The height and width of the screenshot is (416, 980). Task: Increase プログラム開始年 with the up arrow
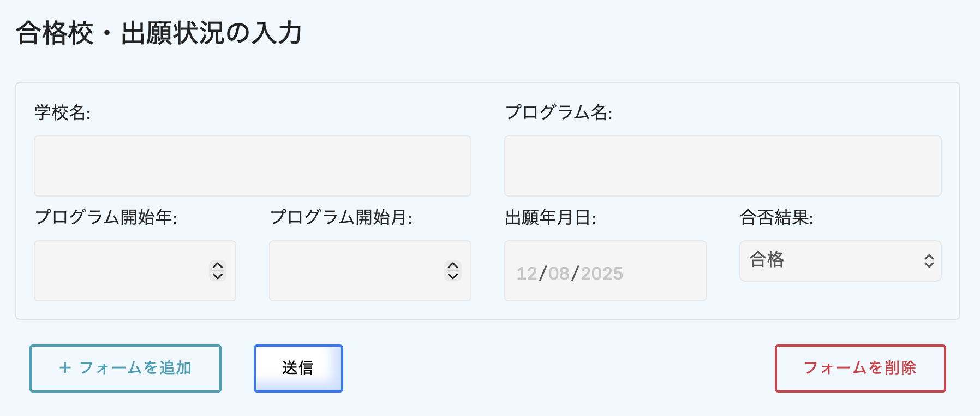tap(218, 265)
